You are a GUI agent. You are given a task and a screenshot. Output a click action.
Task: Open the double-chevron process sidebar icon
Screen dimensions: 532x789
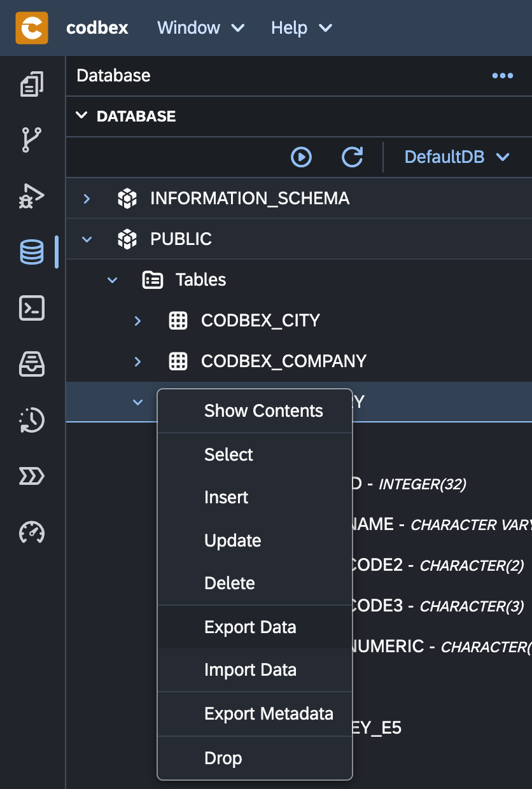32,476
